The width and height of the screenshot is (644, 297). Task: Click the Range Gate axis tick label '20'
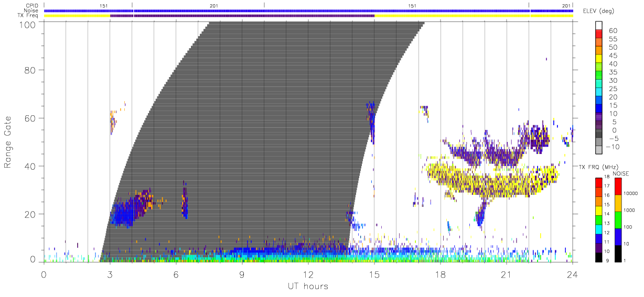30,214
